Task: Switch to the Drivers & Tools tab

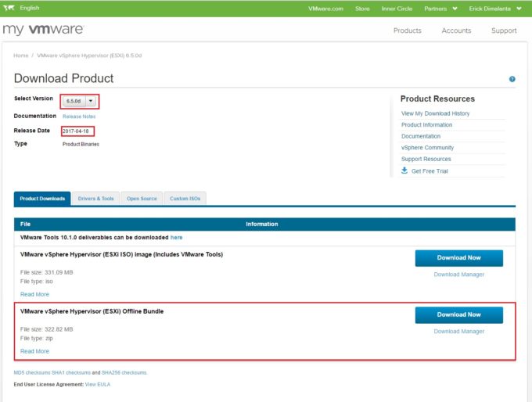Action: pyautogui.click(x=95, y=199)
